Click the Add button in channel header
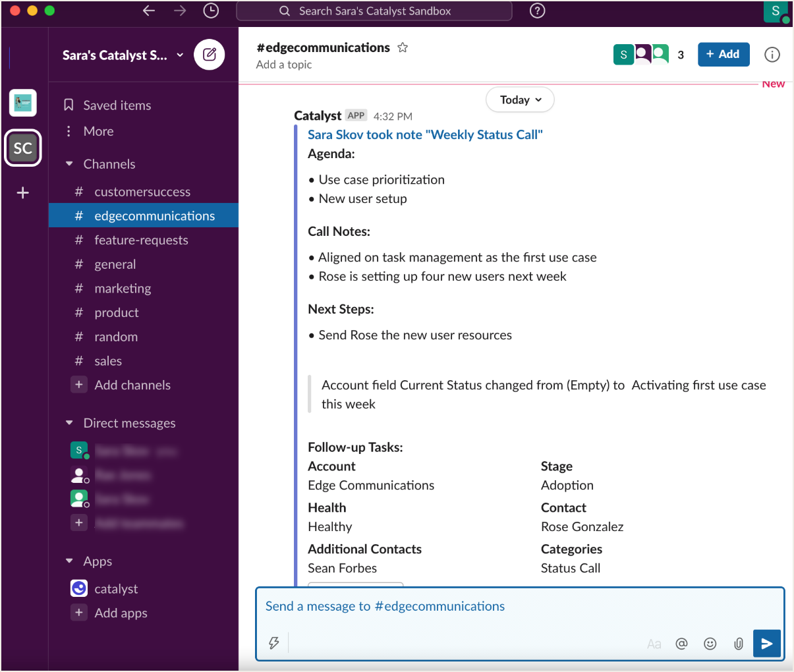 point(723,54)
